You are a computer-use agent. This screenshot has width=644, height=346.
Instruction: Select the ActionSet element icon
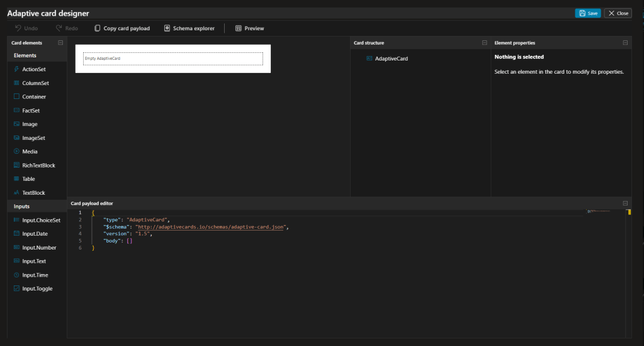click(16, 69)
